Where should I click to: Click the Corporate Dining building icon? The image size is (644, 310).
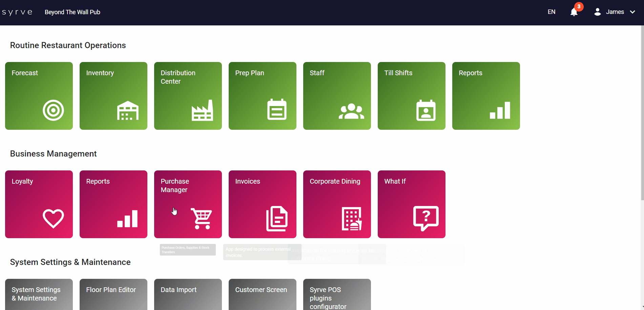[351, 219]
